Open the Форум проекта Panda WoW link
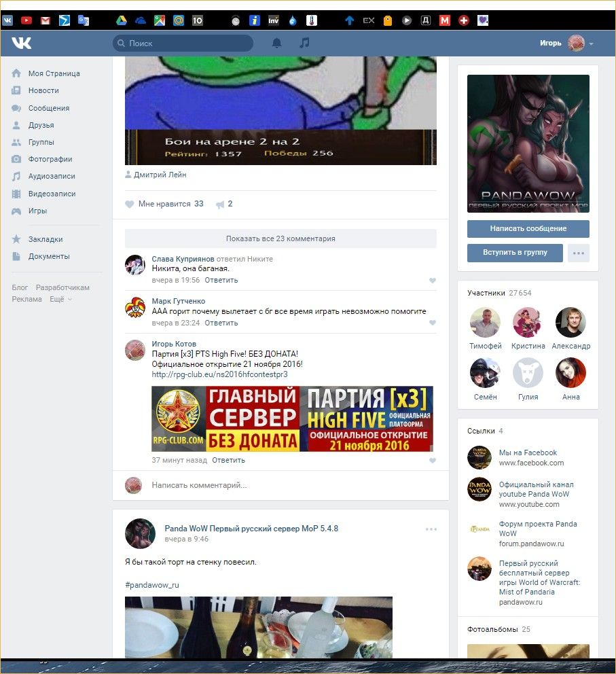Image resolution: width=616 pixels, height=674 pixels. coord(538,529)
